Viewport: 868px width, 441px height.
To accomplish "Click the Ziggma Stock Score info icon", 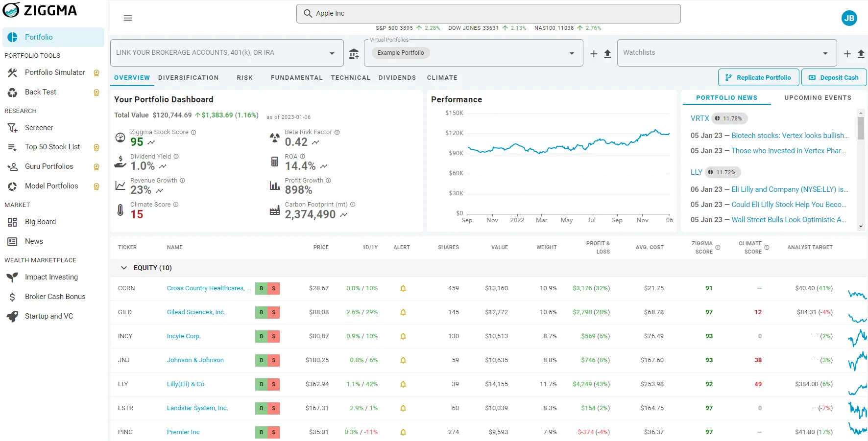I will [x=193, y=132].
